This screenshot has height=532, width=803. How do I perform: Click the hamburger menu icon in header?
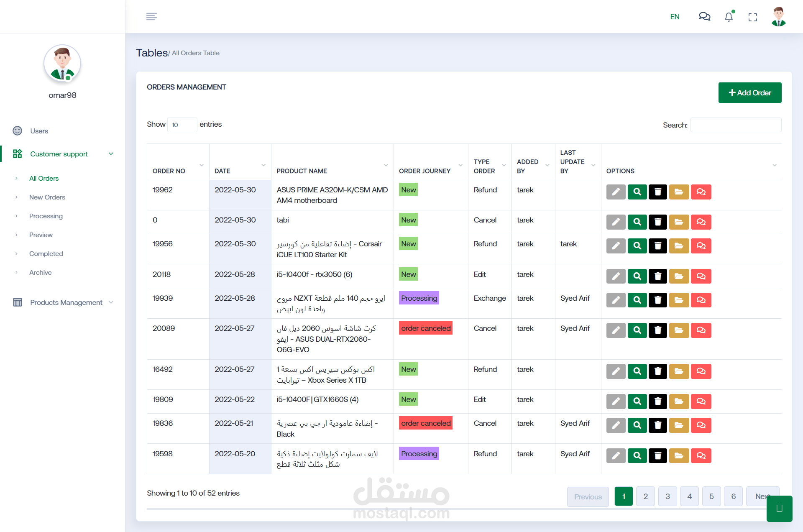151,16
